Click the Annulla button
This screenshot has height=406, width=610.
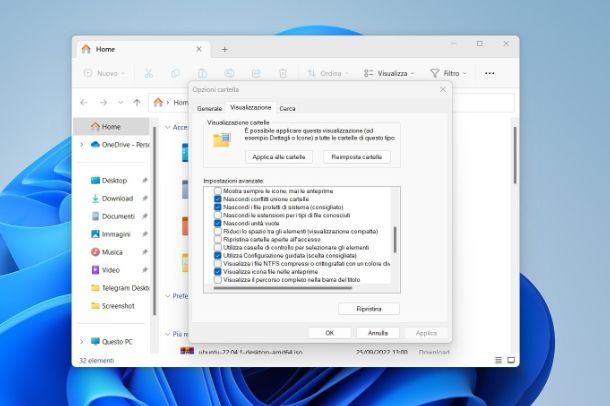378,333
